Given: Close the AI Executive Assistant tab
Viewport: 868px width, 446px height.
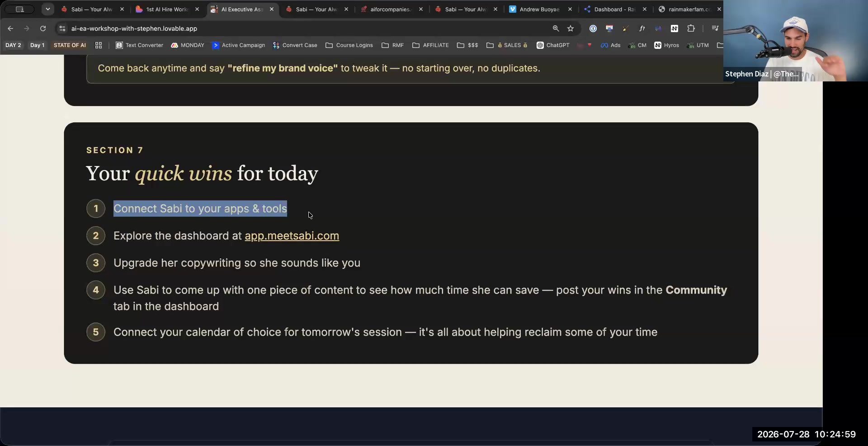Looking at the screenshot, I should 272,9.
